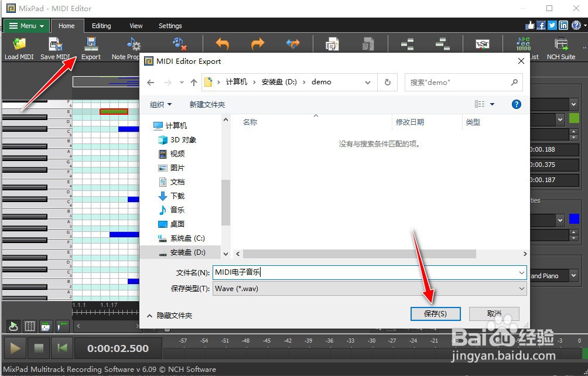Screen dimensions: 588x376
Task: Switch to the Home tab
Action: pyautogui.click(x=66, y=26)
